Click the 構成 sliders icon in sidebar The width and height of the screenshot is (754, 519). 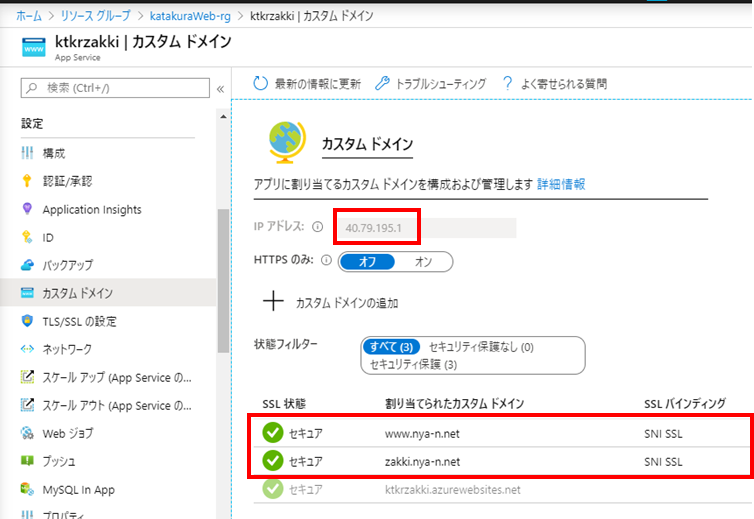point(27,153)
